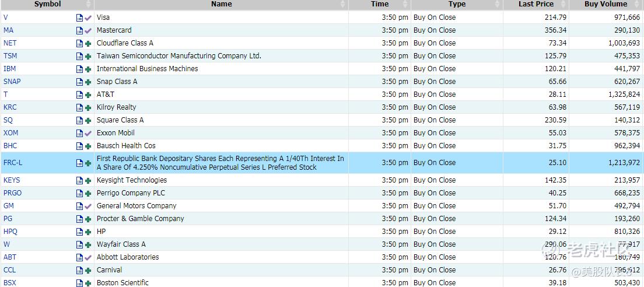Open the SNAP ticker symbol link
Viewport: 644px width, 287px height.
coord(12,81)
